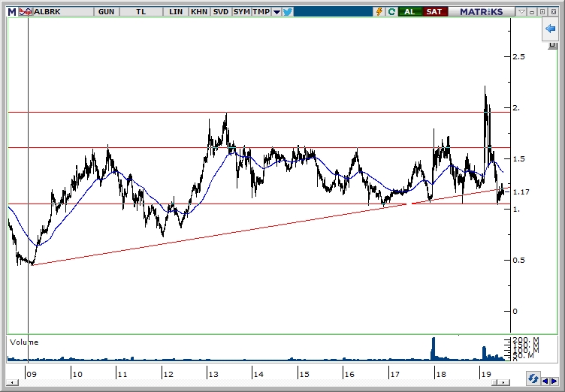Click the ALBRK symbol field
The height and width of the screenshot is (392, 565).
tap(63, 12)
